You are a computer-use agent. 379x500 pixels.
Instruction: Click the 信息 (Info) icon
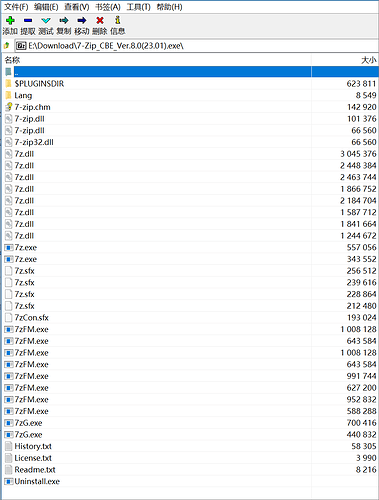click(117, 20)
